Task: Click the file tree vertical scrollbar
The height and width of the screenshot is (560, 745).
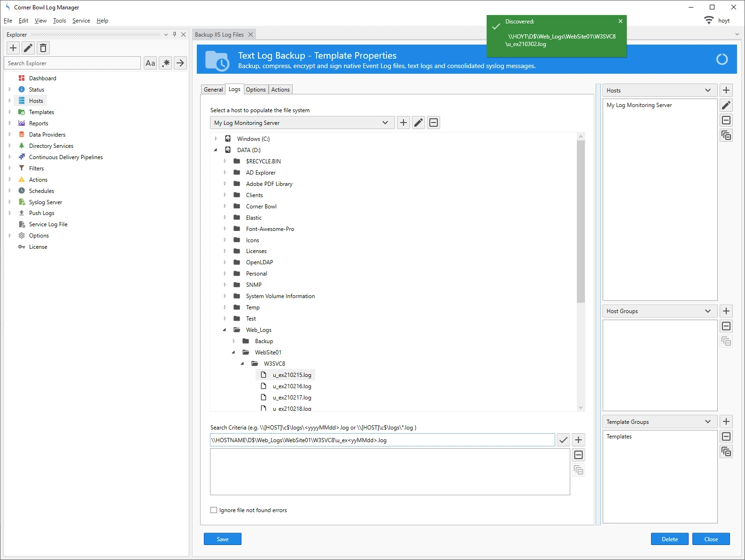Action: tap(581, 221)
